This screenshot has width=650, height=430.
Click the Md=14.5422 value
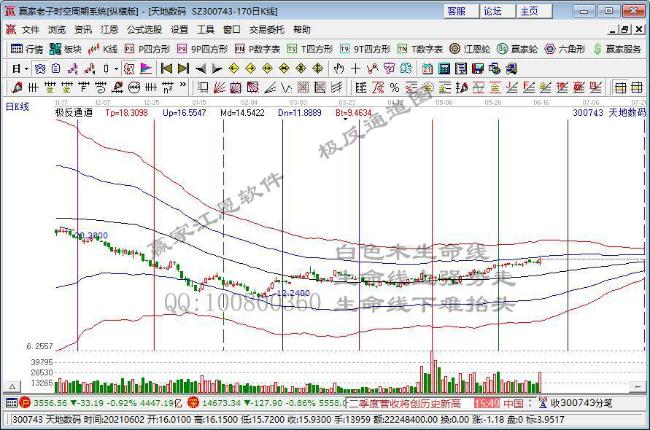pos(242,112)
